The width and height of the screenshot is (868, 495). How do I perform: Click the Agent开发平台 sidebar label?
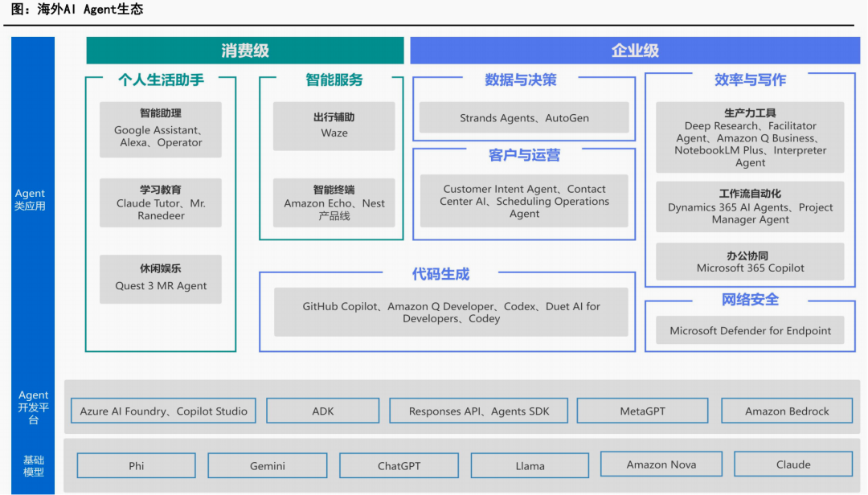pos(33,407)
